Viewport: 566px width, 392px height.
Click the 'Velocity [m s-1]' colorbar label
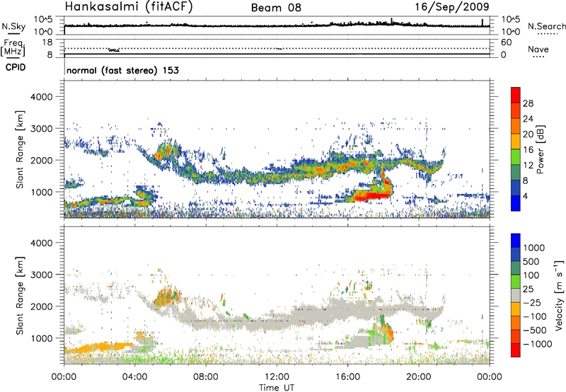coord(559,295)
